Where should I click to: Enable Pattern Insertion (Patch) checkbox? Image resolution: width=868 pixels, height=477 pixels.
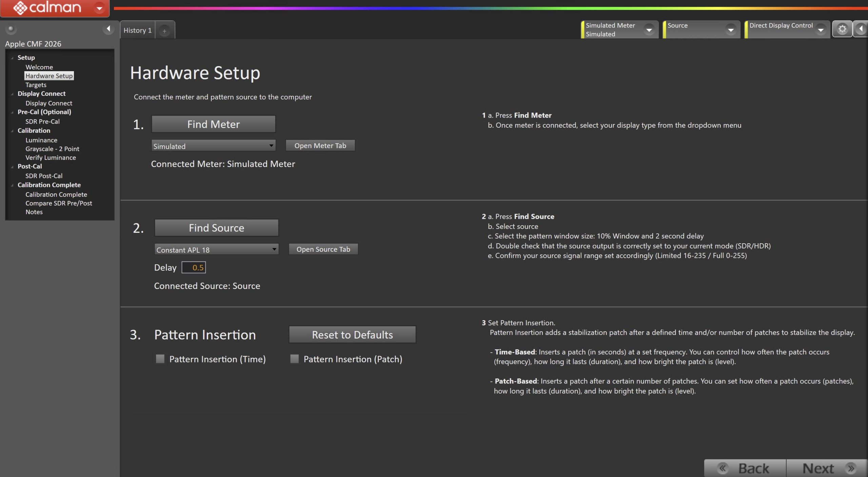(x=294, y=359)
